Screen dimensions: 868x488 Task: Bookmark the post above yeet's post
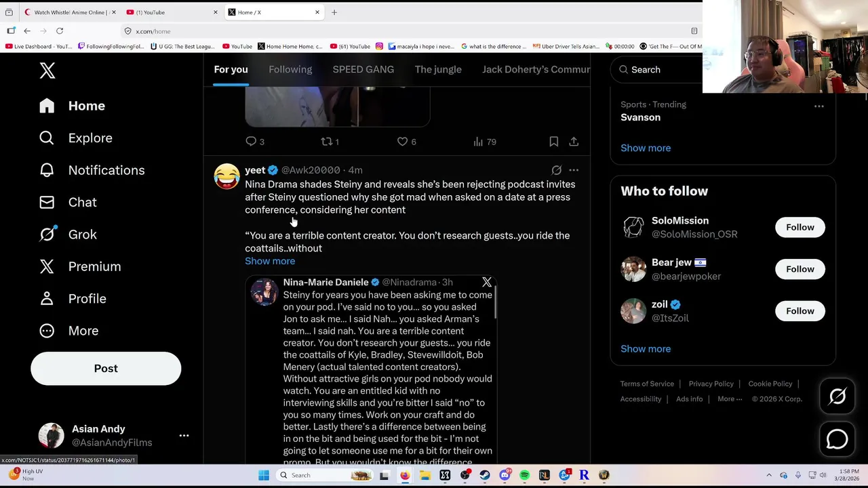[x=554, y=142]
